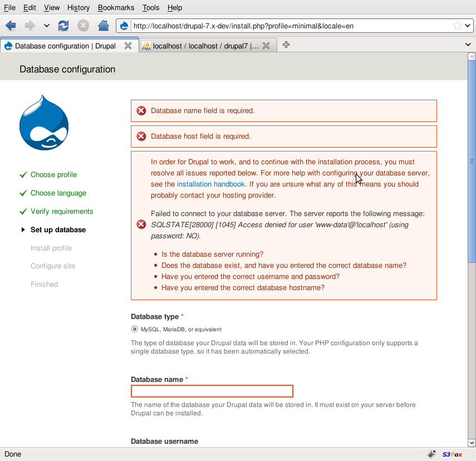
Task: Close the Database configuration Drupal tab
Action: (128, 46)
